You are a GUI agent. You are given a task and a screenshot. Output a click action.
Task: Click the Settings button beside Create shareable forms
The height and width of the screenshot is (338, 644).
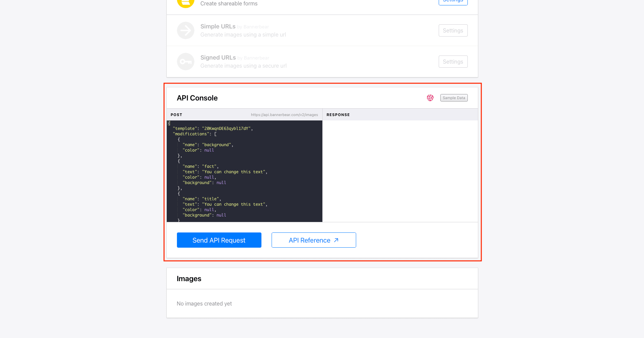point(453,1)
